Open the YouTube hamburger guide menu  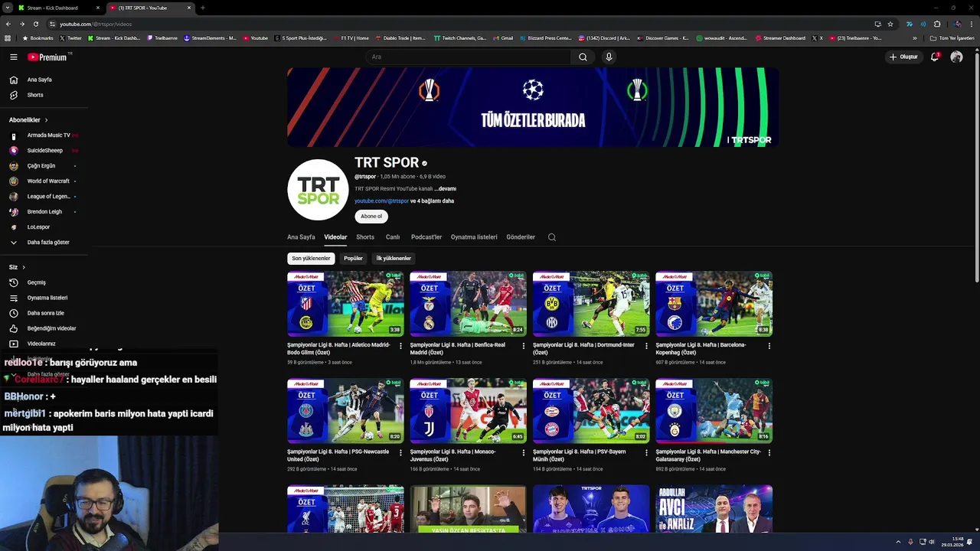click(x=13, y=57)
